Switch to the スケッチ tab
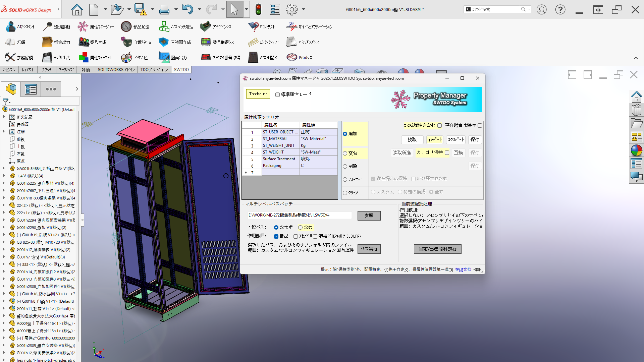644x362 pixels. click(x=47, y=70)
